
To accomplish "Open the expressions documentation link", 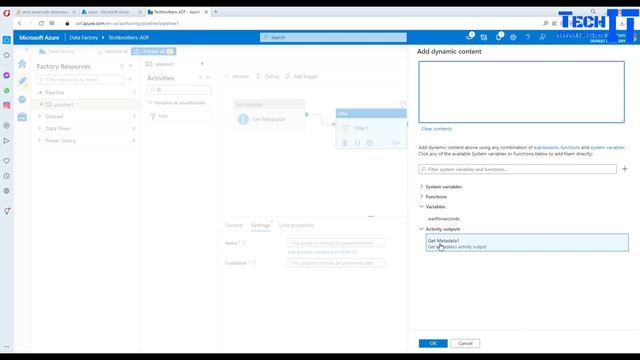I will tap(546, 147).
